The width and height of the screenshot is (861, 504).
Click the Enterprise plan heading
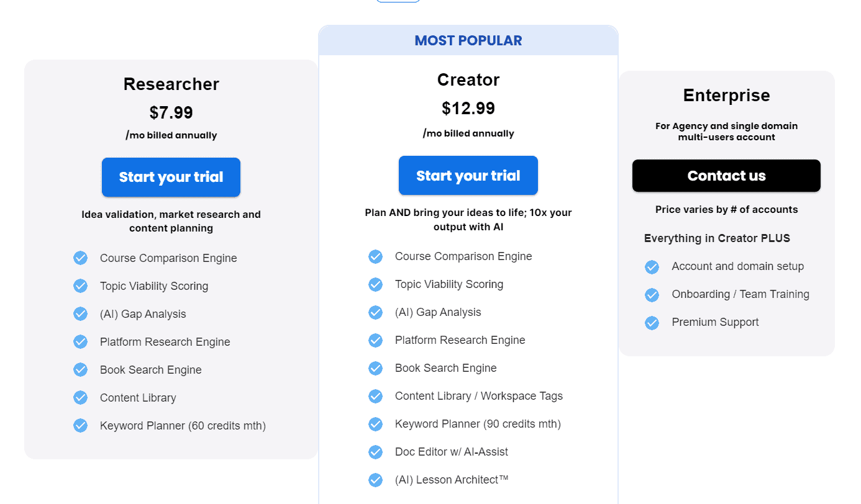[726, 95]
